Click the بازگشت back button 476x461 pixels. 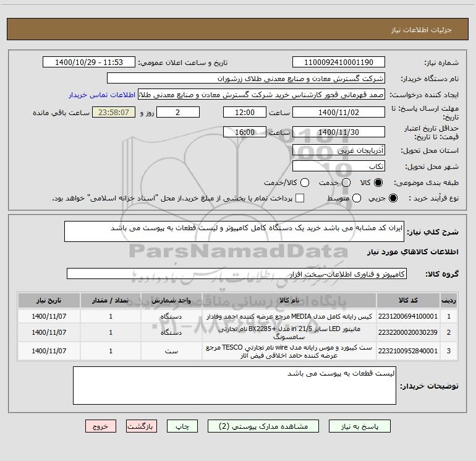[142, 426]
